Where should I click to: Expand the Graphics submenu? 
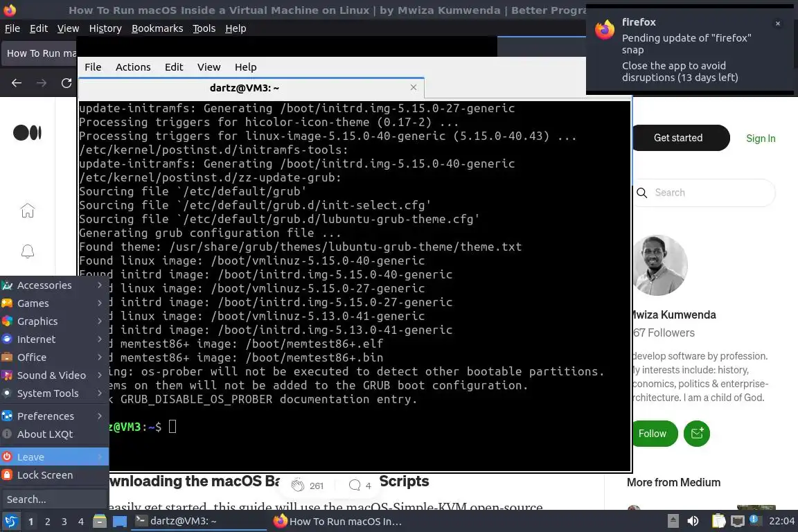pyautogui.click(x=55, y=321)
